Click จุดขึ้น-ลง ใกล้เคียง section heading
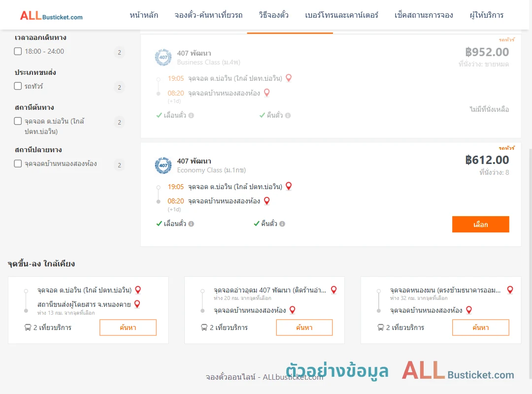Screen dimensions: 532x394 41,263
